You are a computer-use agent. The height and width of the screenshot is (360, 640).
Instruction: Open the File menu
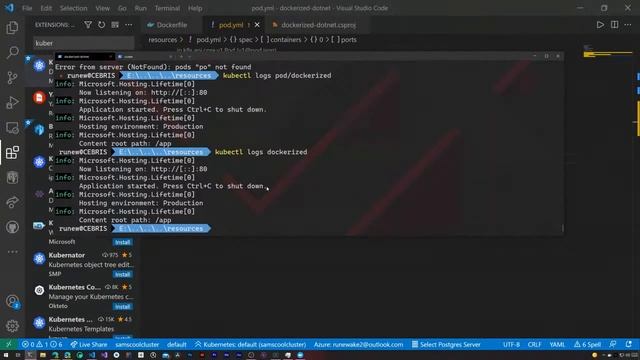coord(27,8)
